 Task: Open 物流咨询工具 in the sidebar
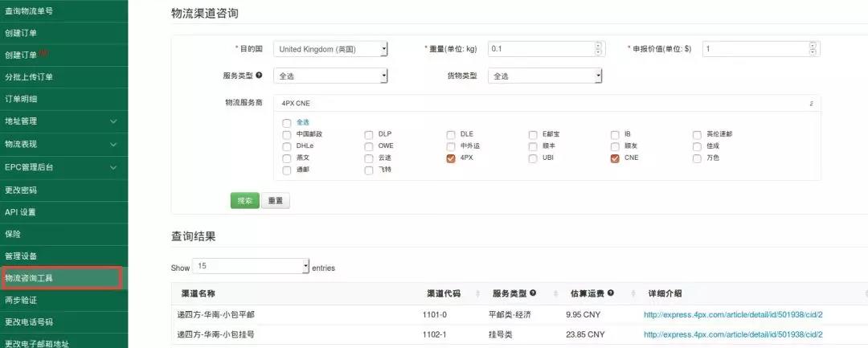[x=61, y=278]
